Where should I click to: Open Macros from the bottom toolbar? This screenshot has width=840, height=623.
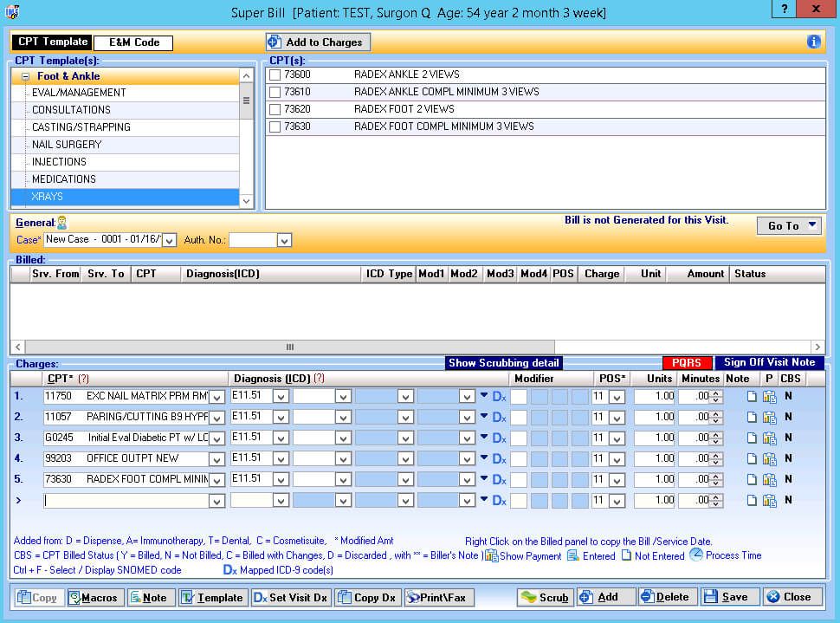(x=94, y=597)
